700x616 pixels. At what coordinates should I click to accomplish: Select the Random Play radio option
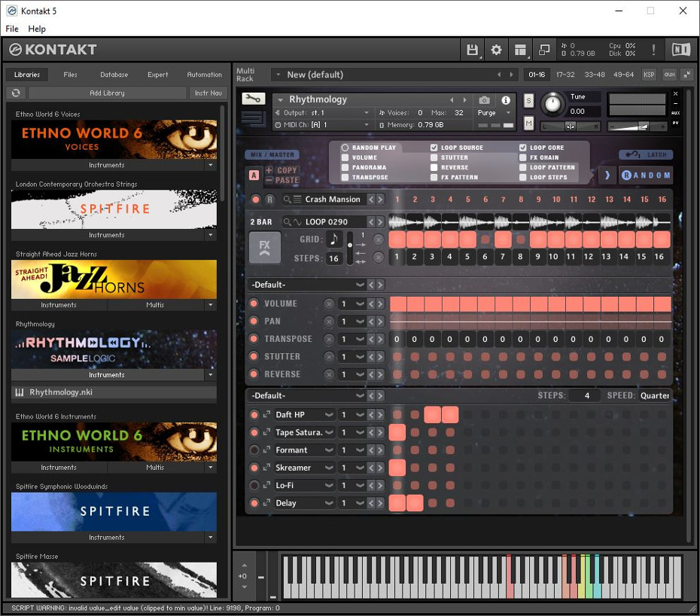coord(345,148)
